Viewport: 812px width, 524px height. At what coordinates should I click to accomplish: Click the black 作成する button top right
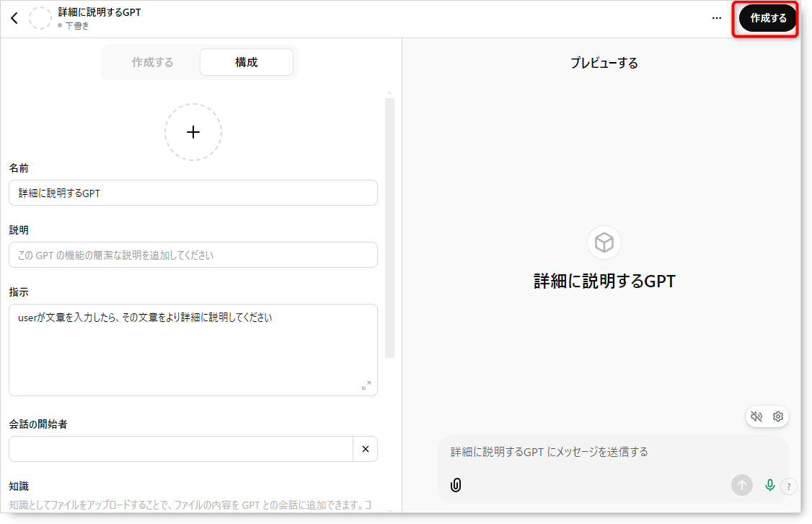pyautogui.click(x=768, y=18)
